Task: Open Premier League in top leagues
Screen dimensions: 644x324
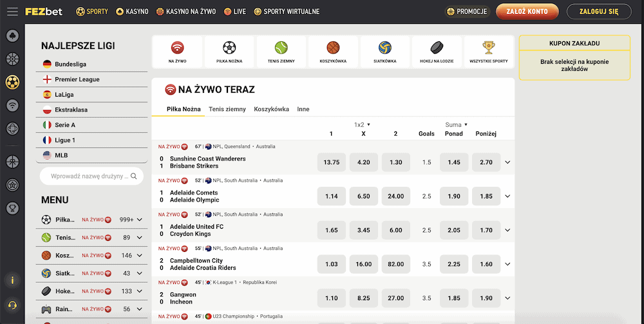Action: pyautogui.click(x=91, y=79)
